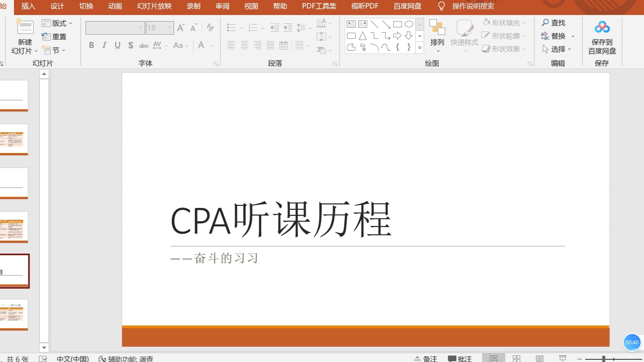Open the Slide Show (幻灯片放映) tab
644x362 pixels.
pyautogui.click(x=154, y=6)
